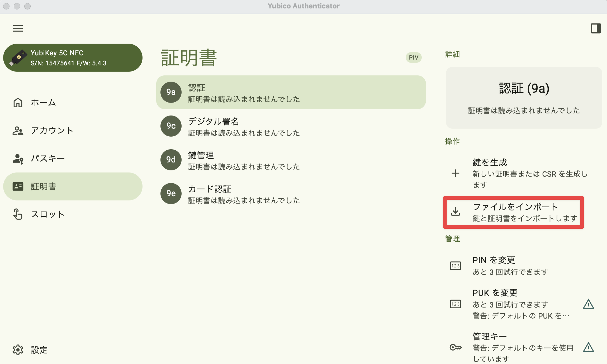Image resolution: width=607 pixels, height=364 pixels.
Task: Click the 認証 (9a) details card
Action: click(524, 98)
